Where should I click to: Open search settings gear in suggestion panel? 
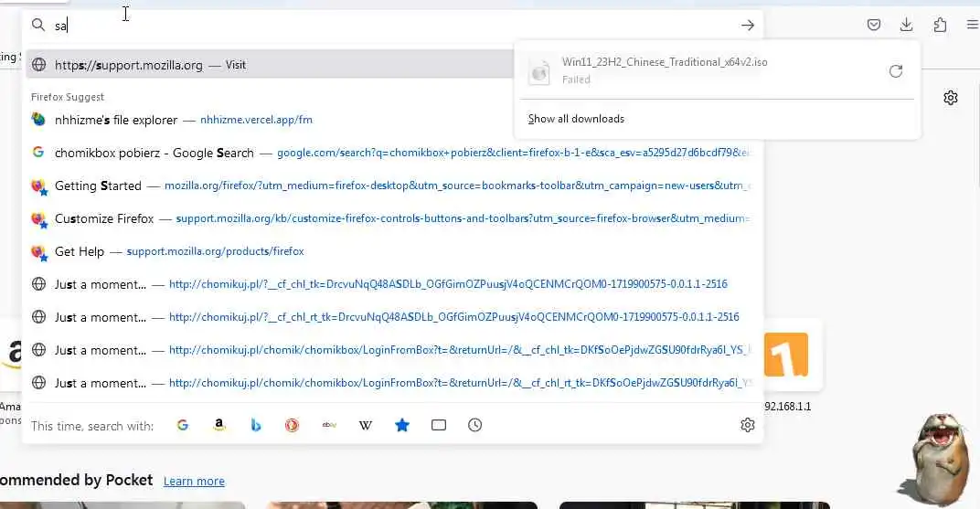[748, 425]
